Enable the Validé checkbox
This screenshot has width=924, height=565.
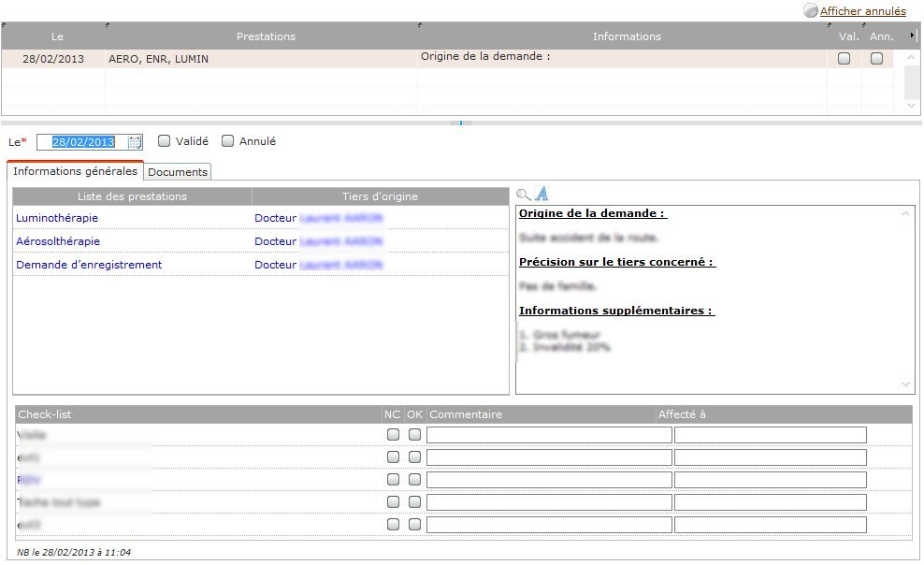click(x=164, y=141)
